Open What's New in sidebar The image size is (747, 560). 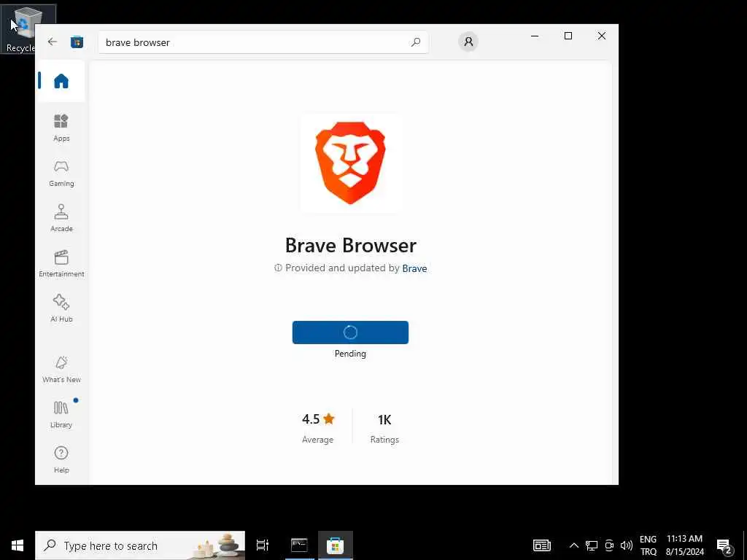click(61, 370)
